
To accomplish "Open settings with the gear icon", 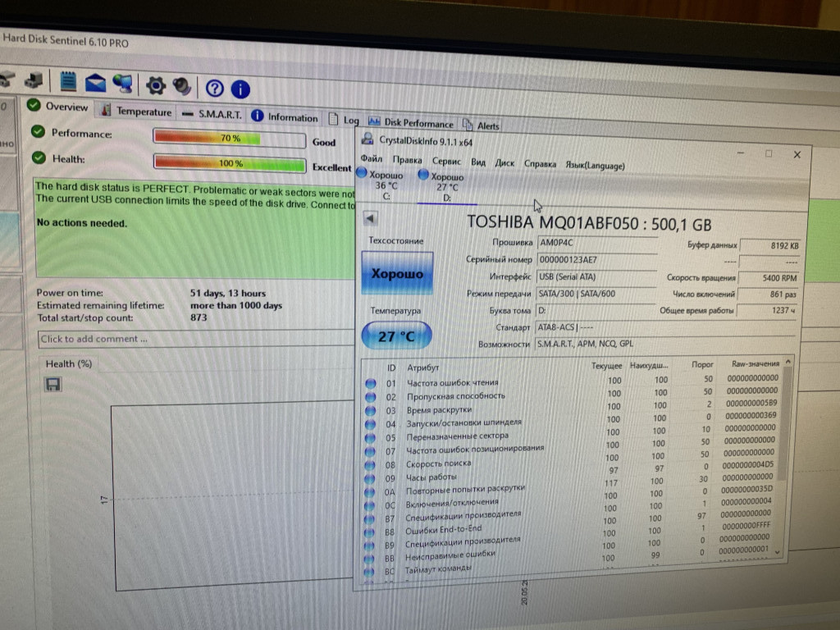I will (x=155, y=85).
